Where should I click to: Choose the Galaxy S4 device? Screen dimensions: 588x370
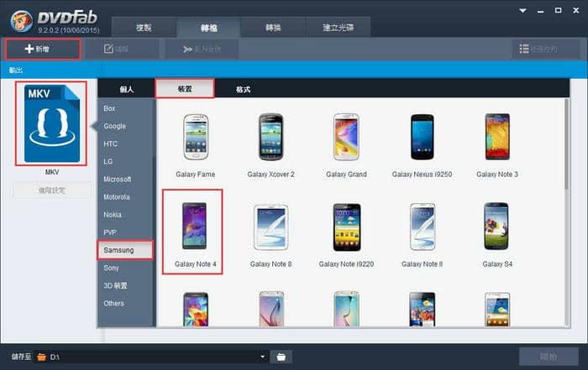[x=497, y=236]
